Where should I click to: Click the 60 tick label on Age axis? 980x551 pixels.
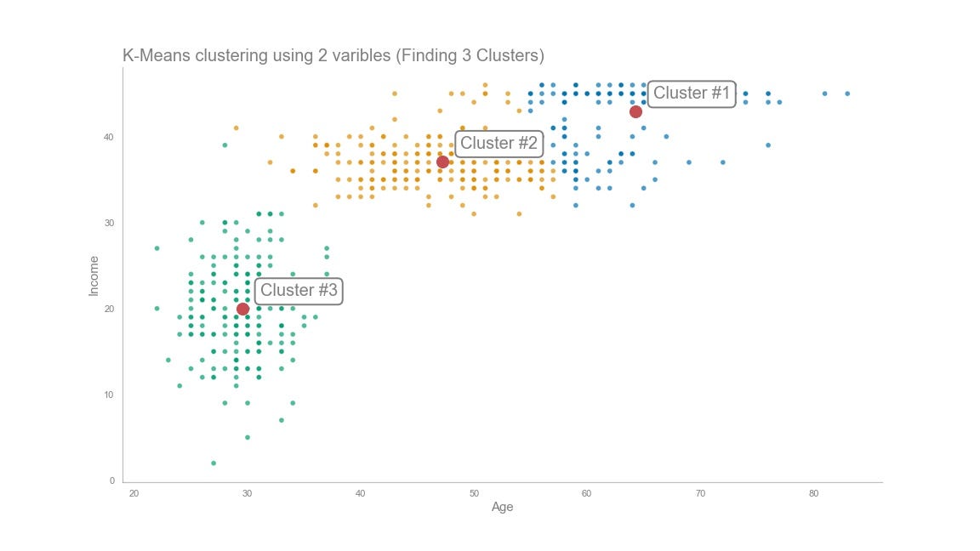(x=587, y=494)
